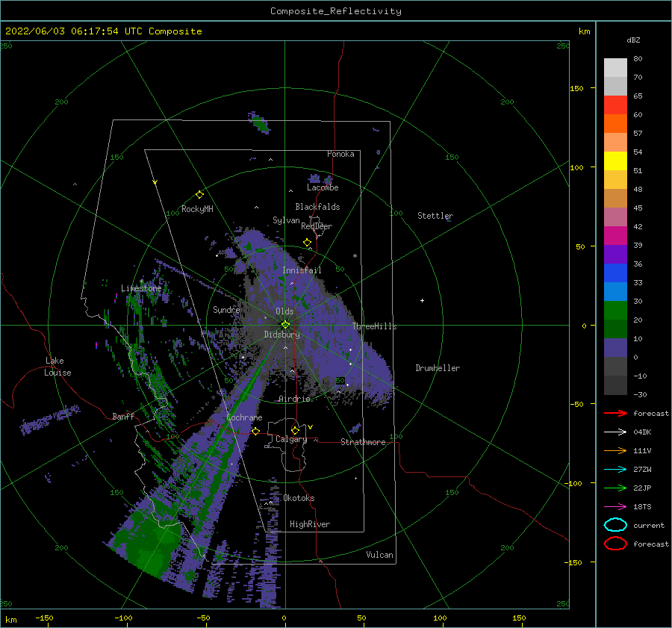Click the Okotoks label

(299, 498)
